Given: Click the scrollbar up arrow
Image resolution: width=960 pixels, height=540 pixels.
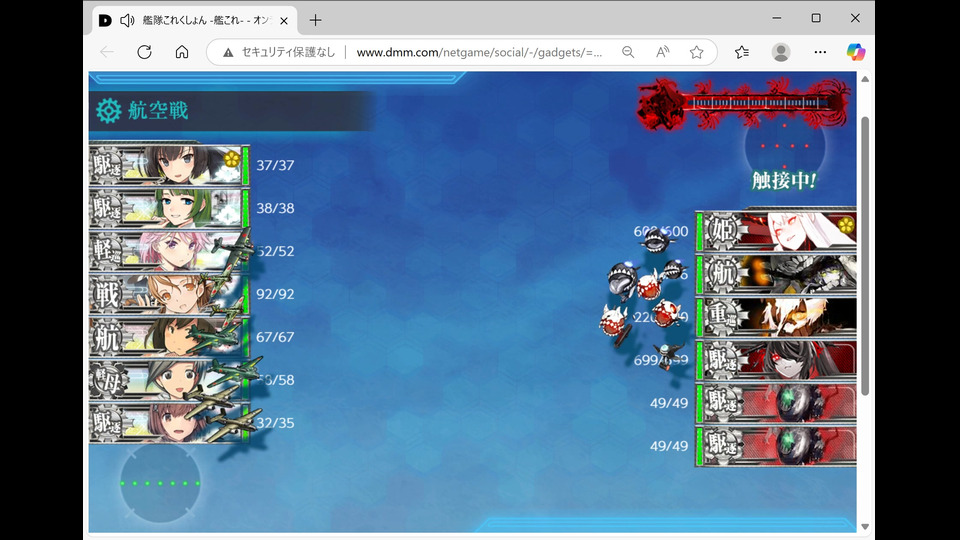Looking at the screenshot, I should 865,79.
